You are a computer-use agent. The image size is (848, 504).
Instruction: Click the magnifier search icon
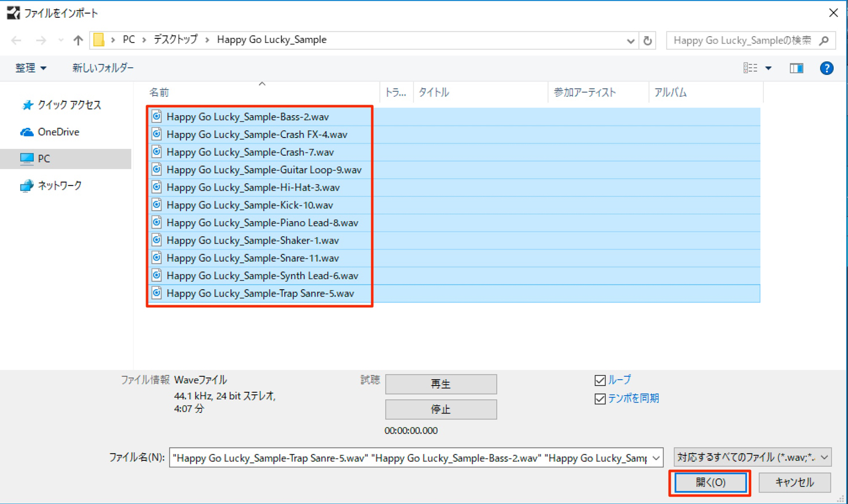click(x=824, y=40)
